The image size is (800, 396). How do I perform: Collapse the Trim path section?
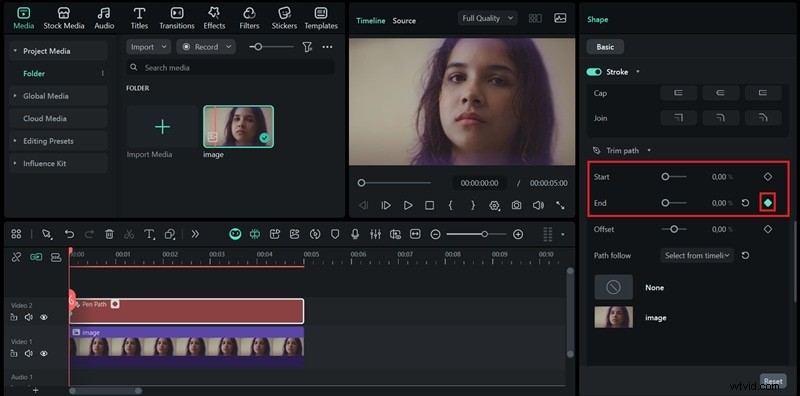point(649,151)
